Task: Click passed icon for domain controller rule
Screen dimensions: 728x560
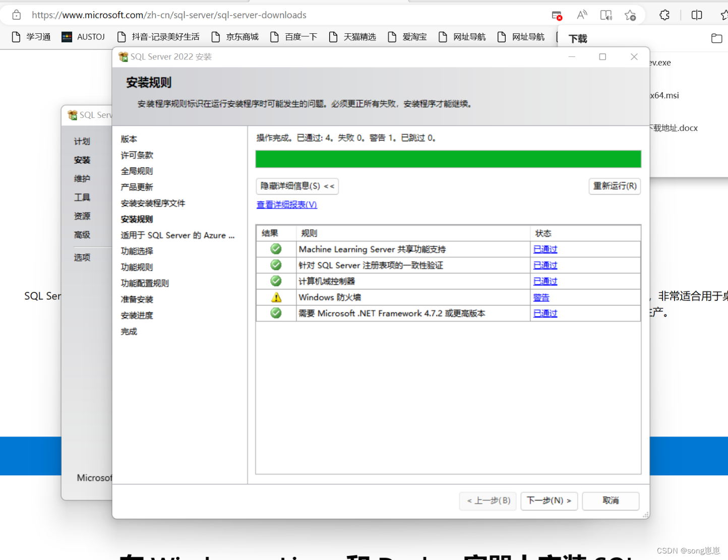Action: (276, 281)
